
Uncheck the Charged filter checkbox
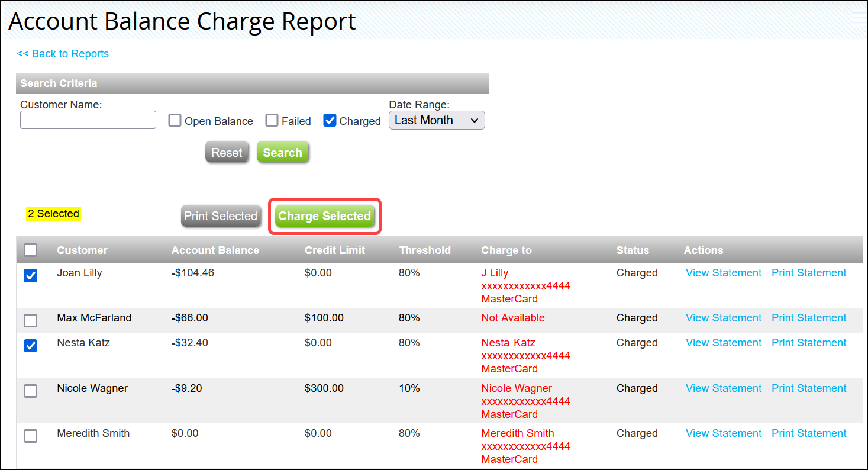(330, 121)
